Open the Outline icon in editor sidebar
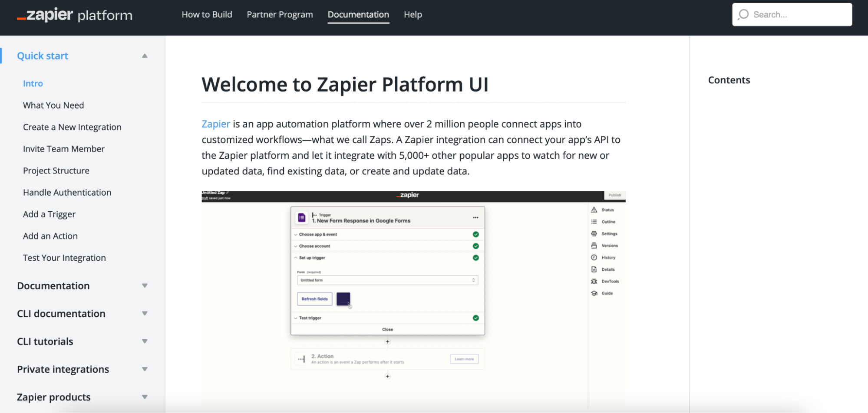This screenshot has height=413, width=868. point(594,222)
